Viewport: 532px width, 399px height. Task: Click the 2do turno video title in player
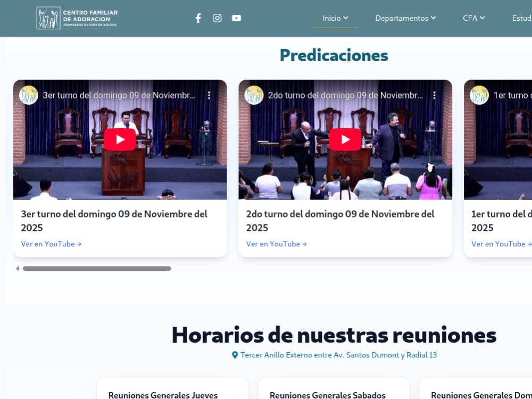tap(345, 95)
